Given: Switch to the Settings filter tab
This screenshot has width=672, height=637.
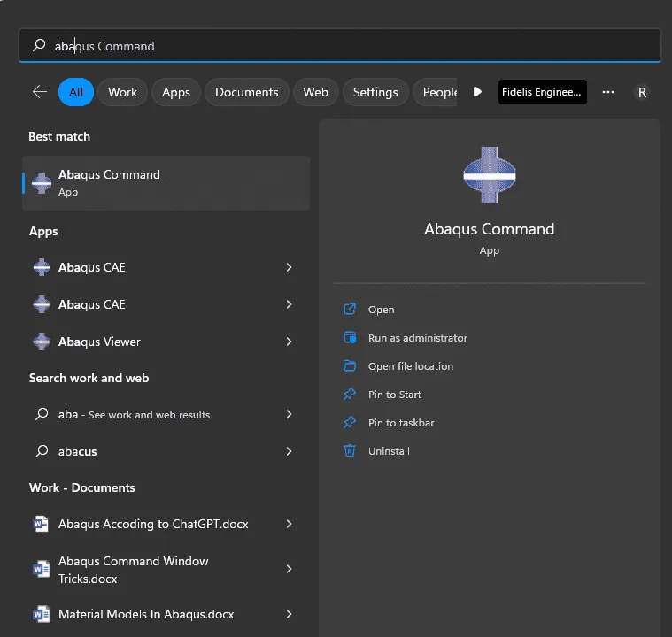Looking at the screenshot, I should point(375,92).
